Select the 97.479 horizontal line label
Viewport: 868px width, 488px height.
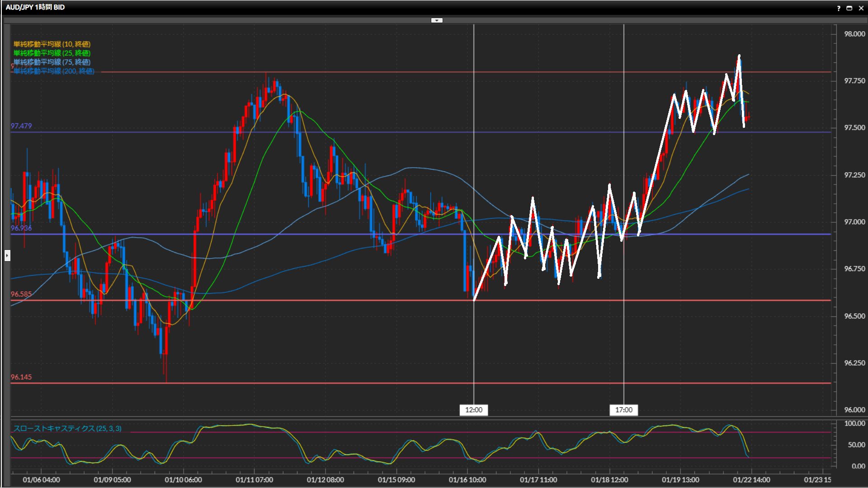point(21,126)
